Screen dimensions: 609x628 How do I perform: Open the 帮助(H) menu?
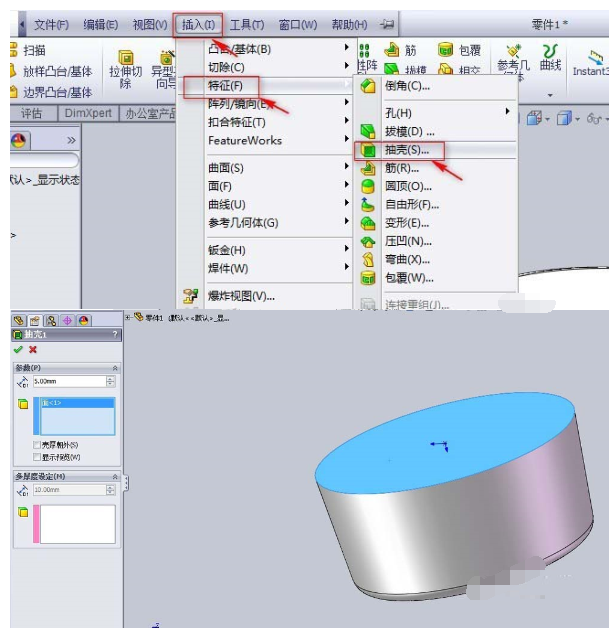pos(349,25)
